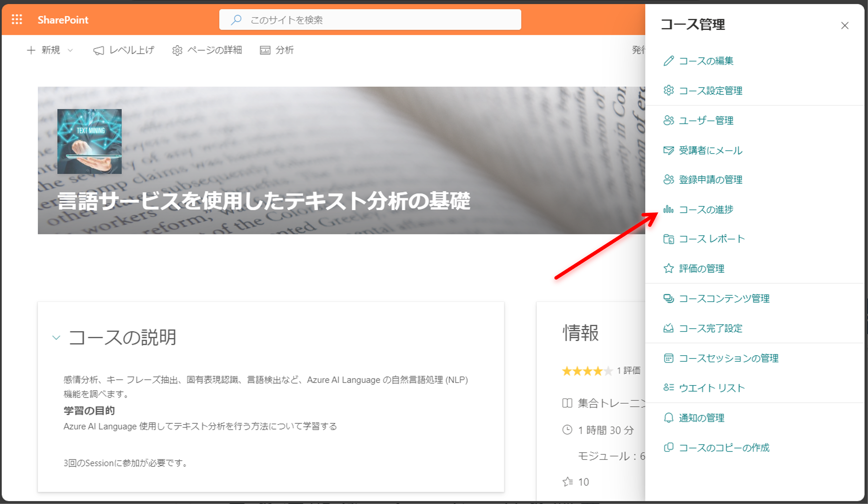868x504 pixels.
Task: Open the ウエイト リスト link
Action: click(712, 388)
